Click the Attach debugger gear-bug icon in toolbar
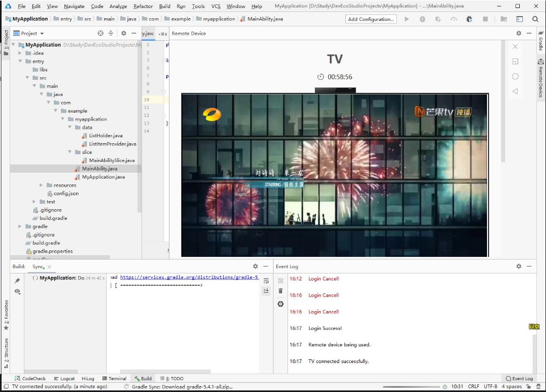The image size is (546, 392). point(469,19)
